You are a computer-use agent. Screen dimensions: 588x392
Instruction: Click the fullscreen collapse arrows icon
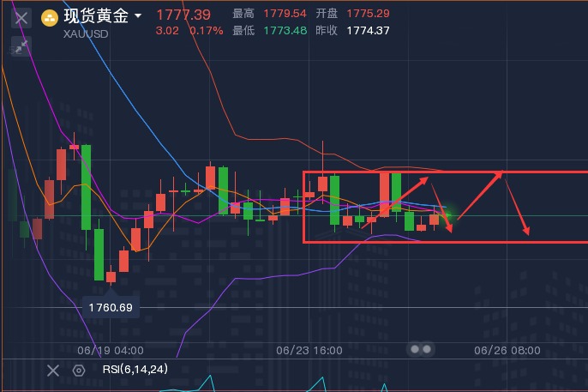tap(21, 46)
